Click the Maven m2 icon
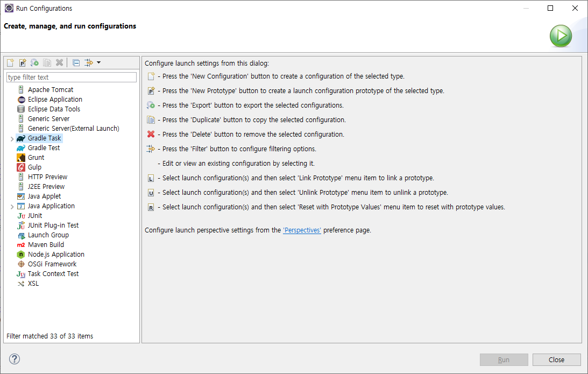This screenshot has width=588, height=374. (21, 245)
